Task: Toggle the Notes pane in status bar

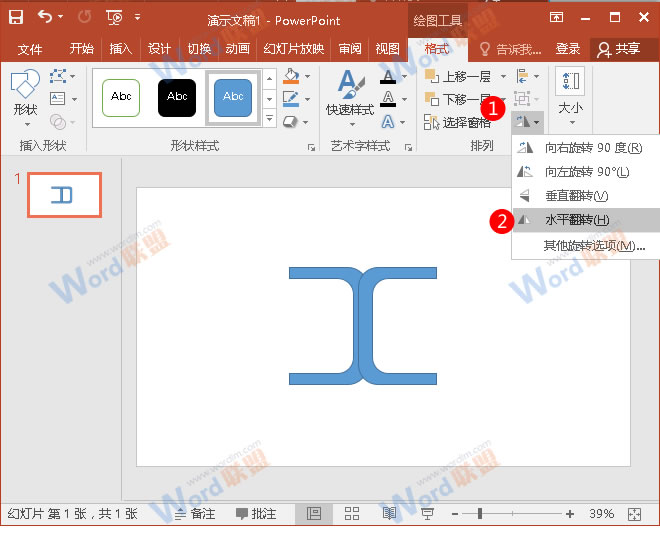Action: pos(195,513)
